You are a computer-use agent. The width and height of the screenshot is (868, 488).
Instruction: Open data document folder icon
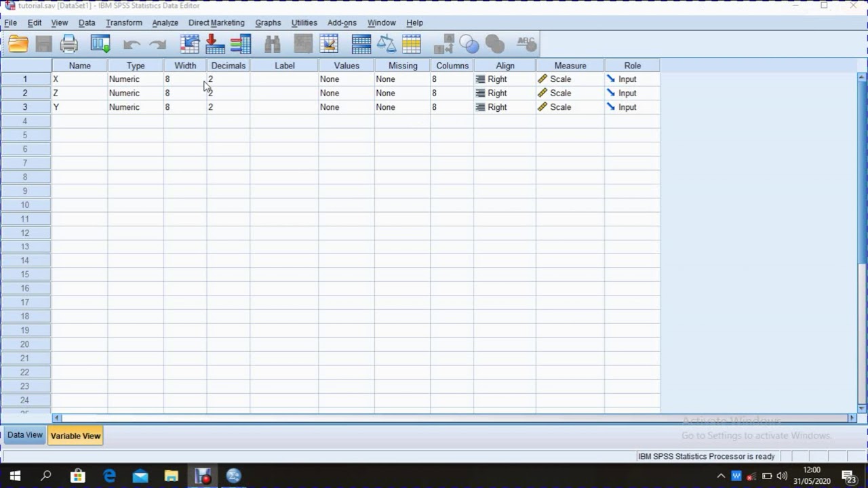coord(18,44)
